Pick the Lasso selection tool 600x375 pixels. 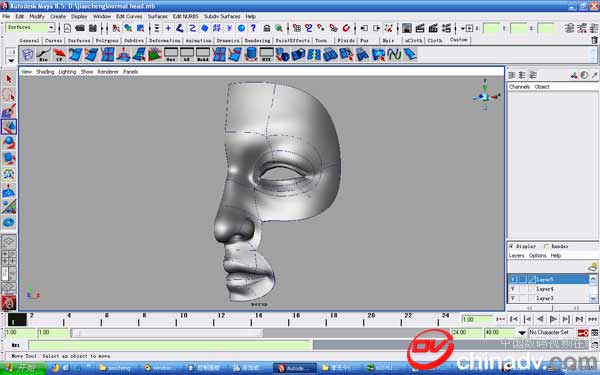9,95
